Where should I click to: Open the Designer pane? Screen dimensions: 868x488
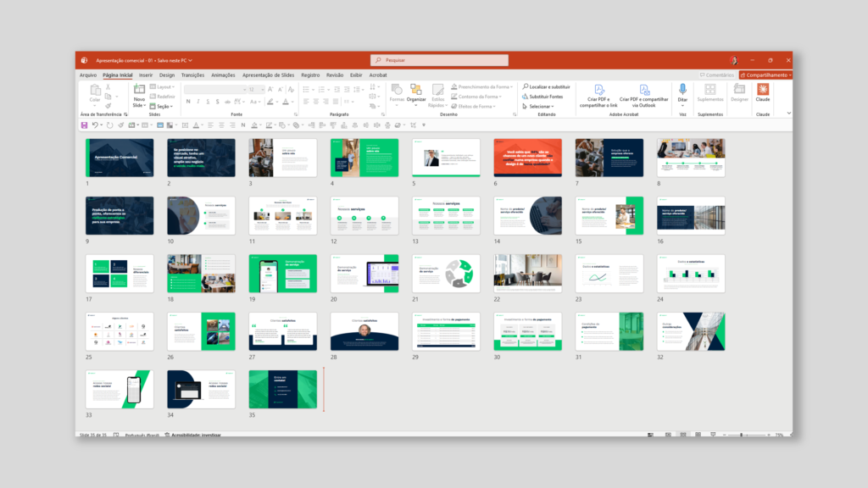point(739,93)
